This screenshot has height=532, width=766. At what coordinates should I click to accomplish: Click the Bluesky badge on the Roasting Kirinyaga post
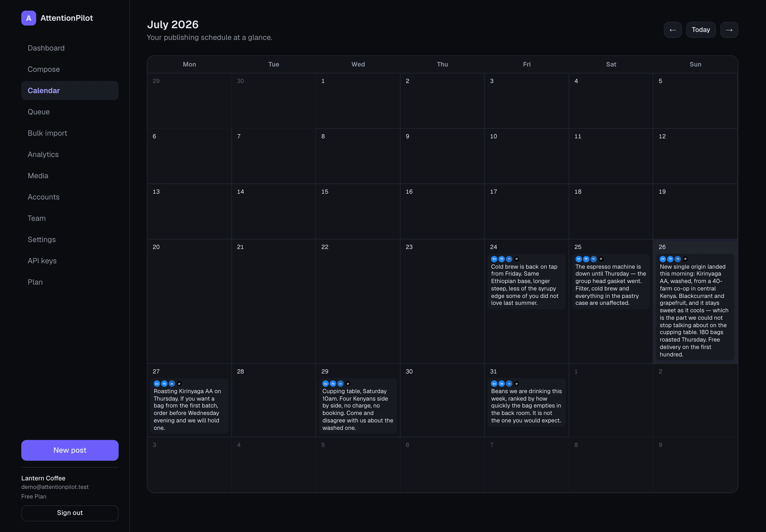click(x=157, y=384)
